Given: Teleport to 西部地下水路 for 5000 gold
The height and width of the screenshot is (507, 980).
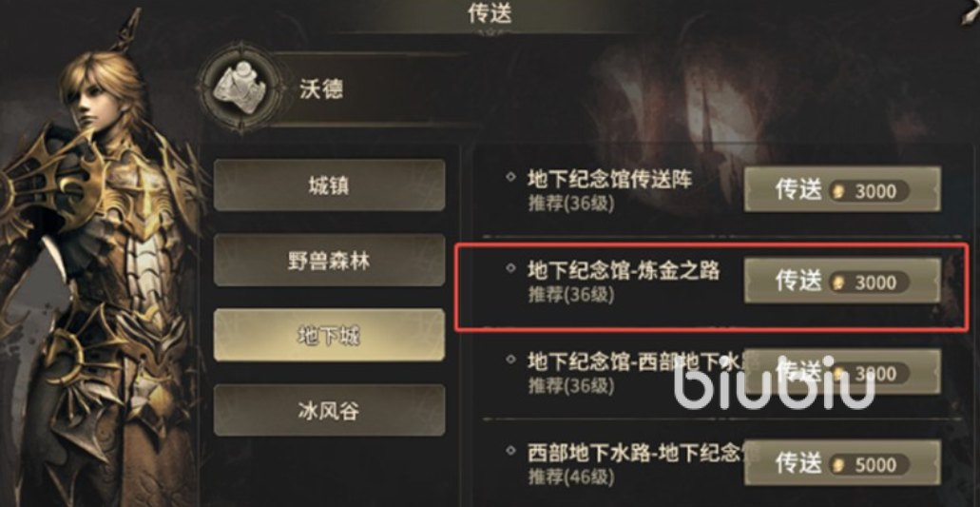Looking at the screenshot, I should click(x=842, y=462).
